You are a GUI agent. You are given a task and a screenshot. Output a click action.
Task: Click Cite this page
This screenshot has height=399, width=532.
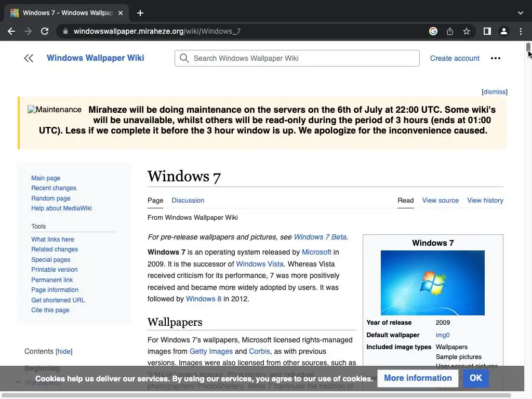point(50,310)
